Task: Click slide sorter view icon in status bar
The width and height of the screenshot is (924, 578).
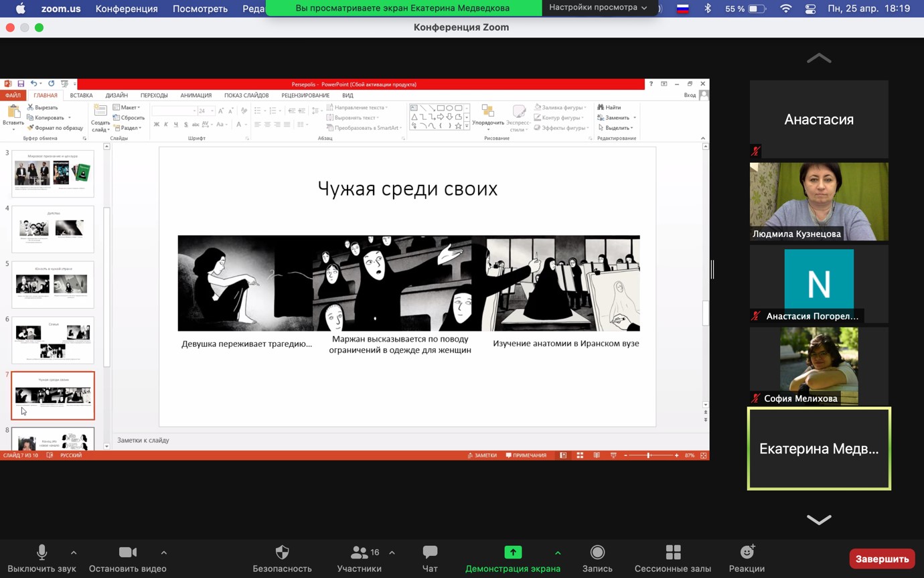Action: tap(580, 455)
